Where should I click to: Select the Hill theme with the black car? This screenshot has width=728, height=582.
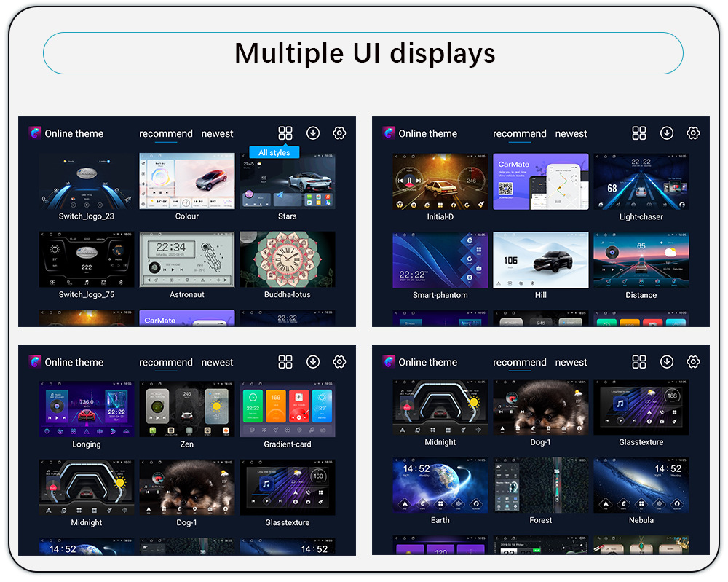pyautogui.click(x=541, y=260)
